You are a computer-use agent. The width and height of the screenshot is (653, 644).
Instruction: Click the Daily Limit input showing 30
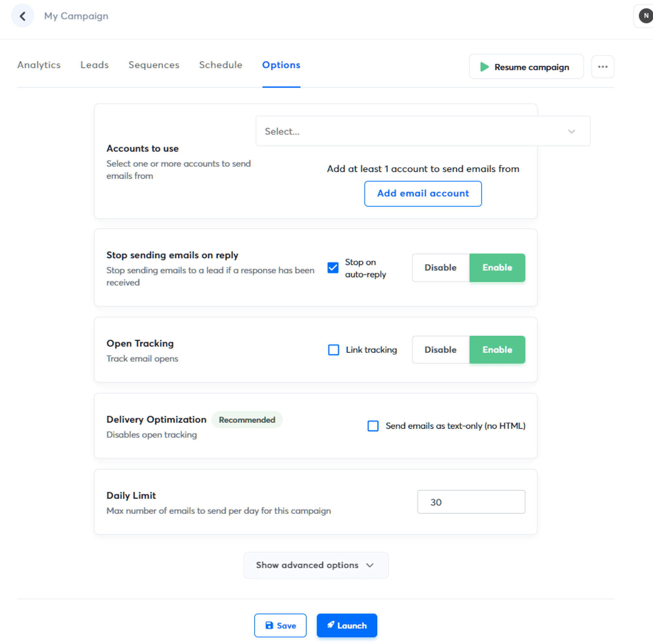471,502
